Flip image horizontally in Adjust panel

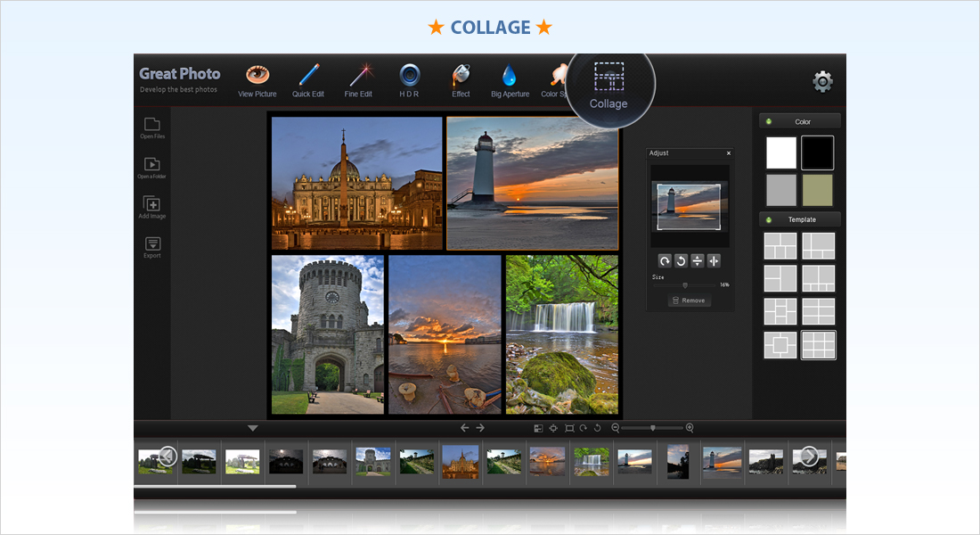[713, 261]
